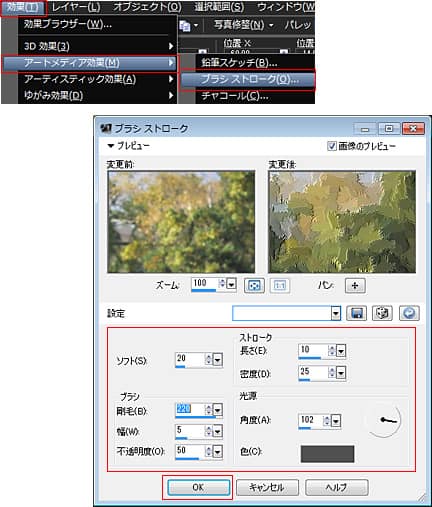Click the ブラシ ストローク title bar icon

point(106,128)
